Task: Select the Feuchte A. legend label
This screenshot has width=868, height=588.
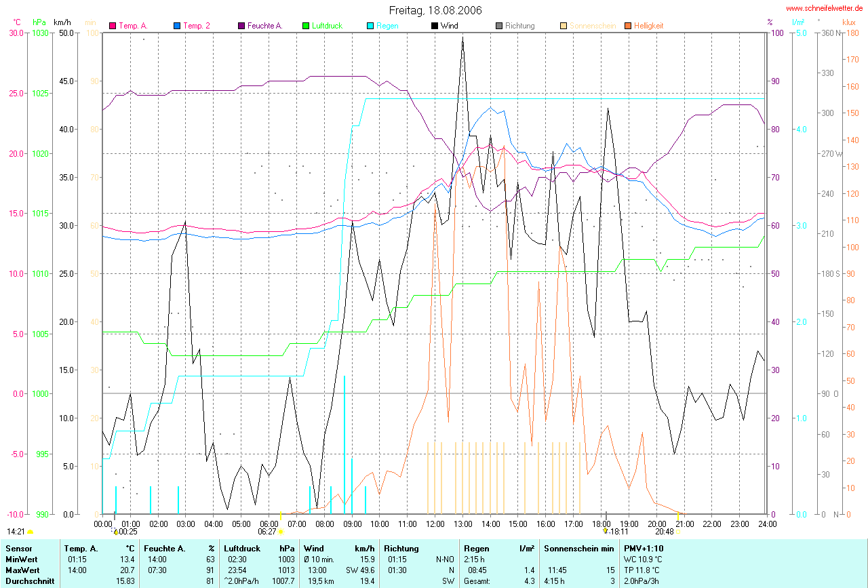Action: (266, 26)
